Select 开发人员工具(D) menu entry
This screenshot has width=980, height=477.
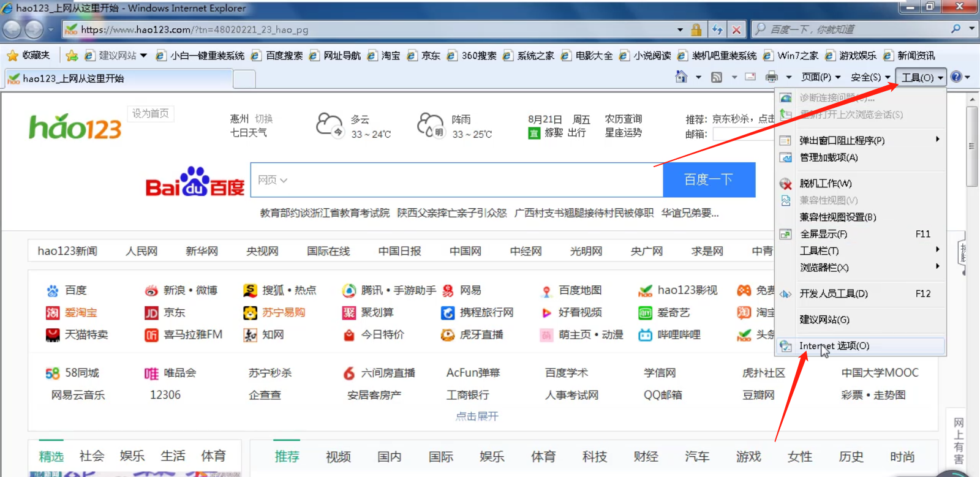834,294
